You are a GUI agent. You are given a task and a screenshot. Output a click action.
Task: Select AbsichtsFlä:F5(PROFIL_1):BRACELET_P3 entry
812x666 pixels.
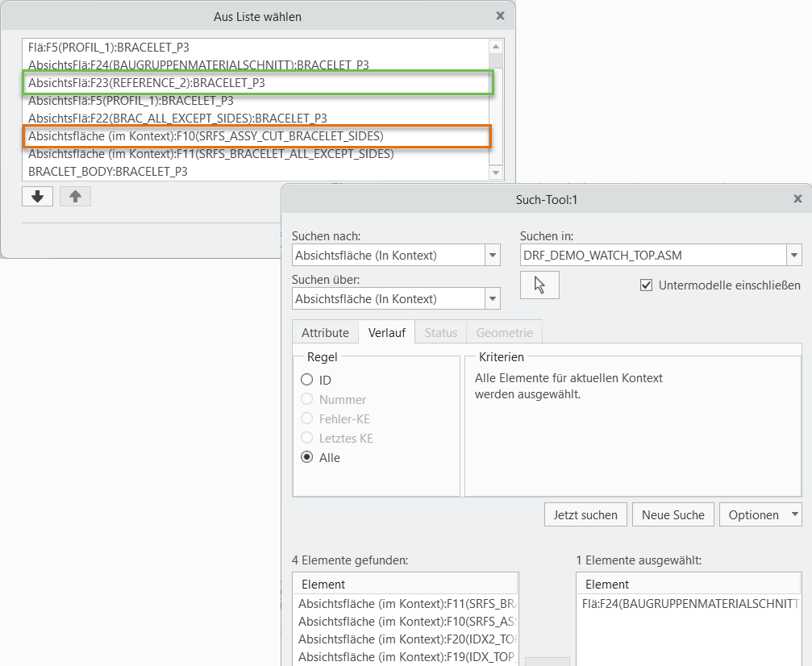click(256, 101)
